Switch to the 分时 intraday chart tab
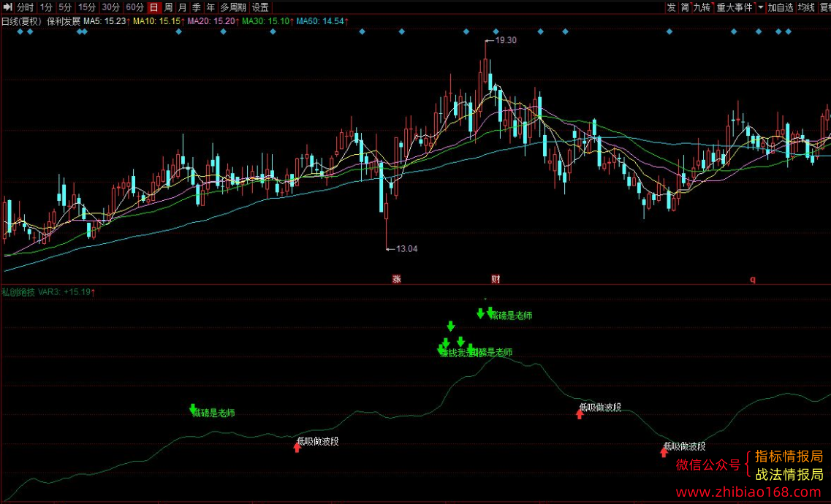Viewport: 831px width, 504px height. tap(25, 7)
